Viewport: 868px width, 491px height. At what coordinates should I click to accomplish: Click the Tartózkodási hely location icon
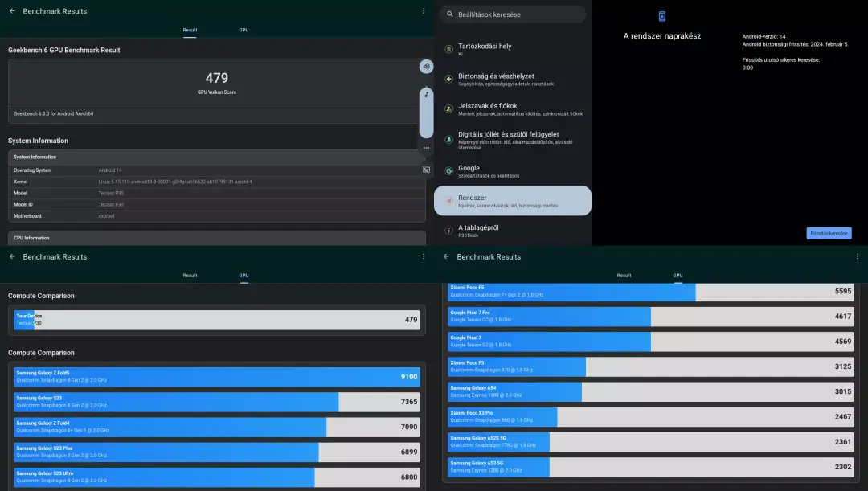(x=449, y=49)
